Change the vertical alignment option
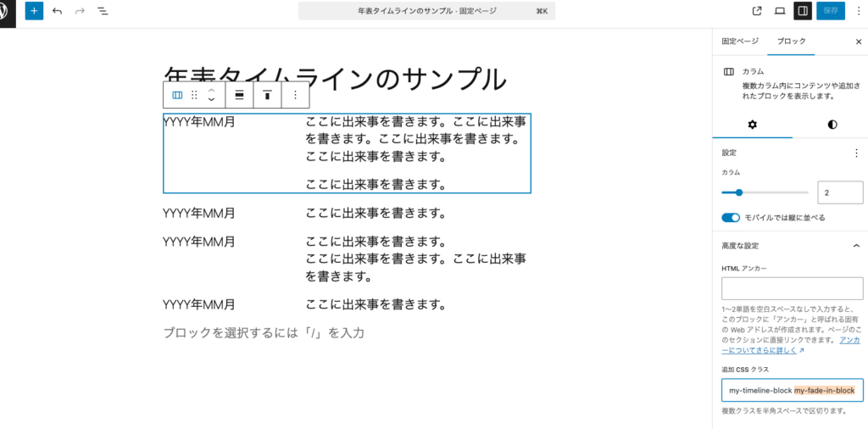This screenshot has width=868, height=429. [x=267, y=95]
